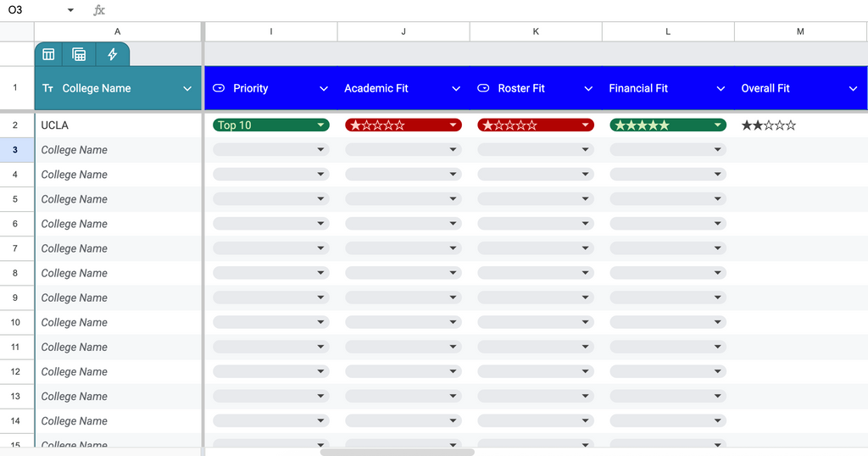Click the fx formula icon

click(99, 10)
